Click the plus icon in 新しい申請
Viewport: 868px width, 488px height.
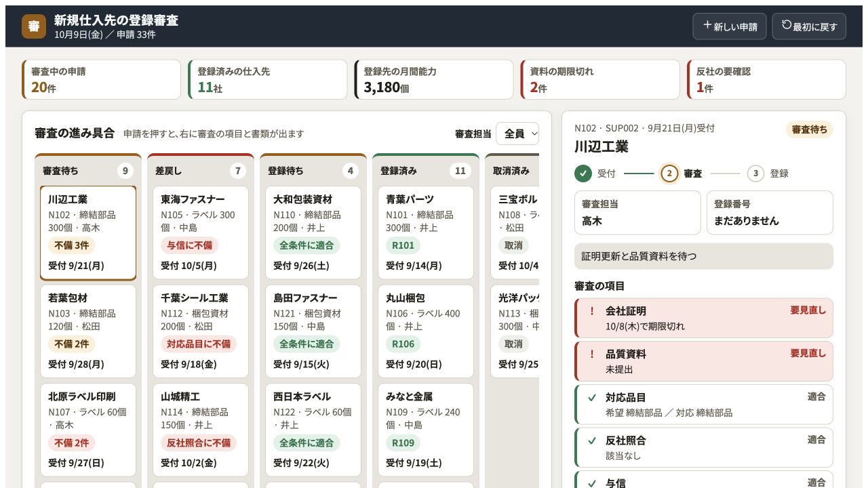[707, 25]
